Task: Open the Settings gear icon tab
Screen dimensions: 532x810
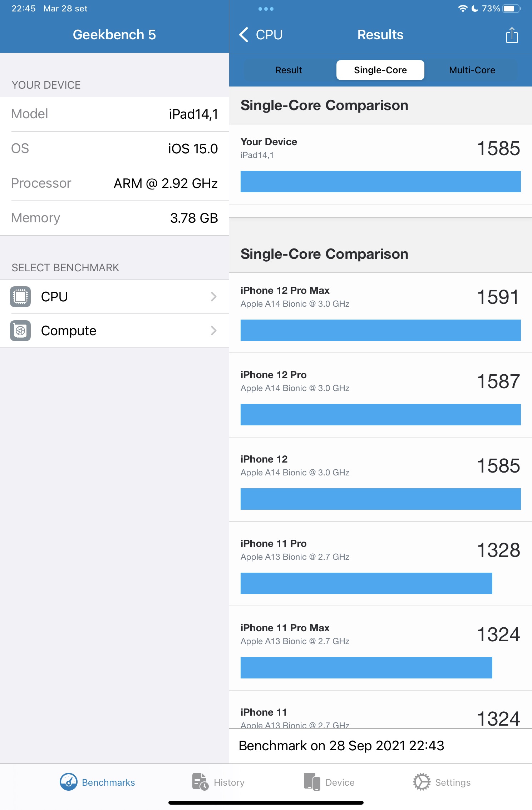Action: (x=422, y=782)
